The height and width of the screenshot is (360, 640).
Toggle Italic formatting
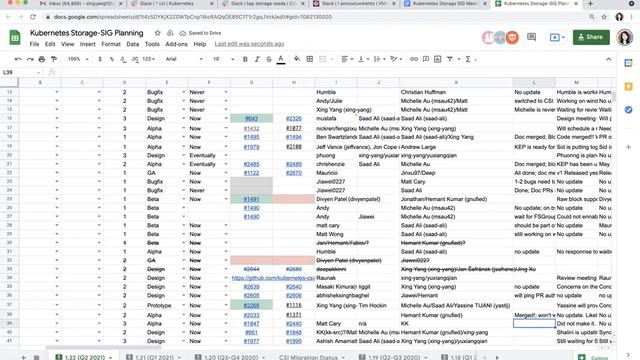click(x=257, y=59)
